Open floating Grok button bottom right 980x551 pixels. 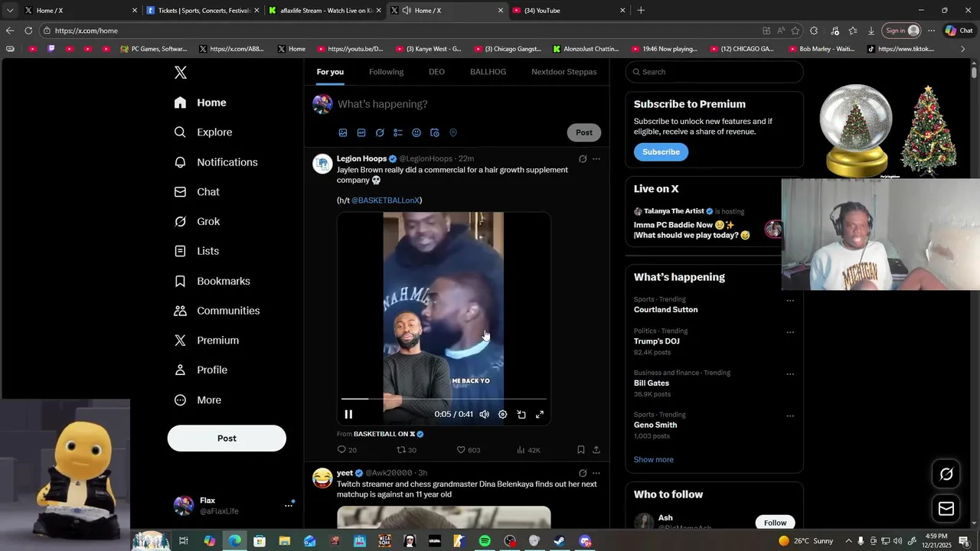tap(946, 474)
